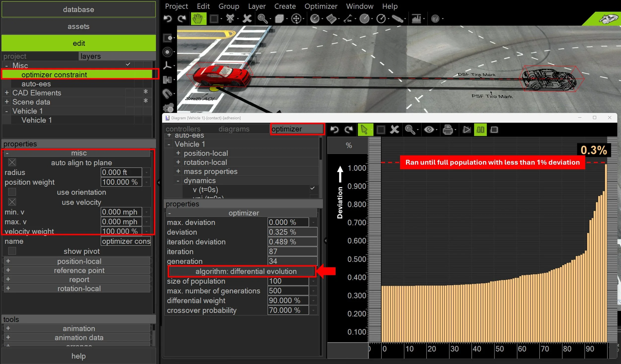Open the database panel button
This screenshot has height=364, width=621.
coord(78,9)
